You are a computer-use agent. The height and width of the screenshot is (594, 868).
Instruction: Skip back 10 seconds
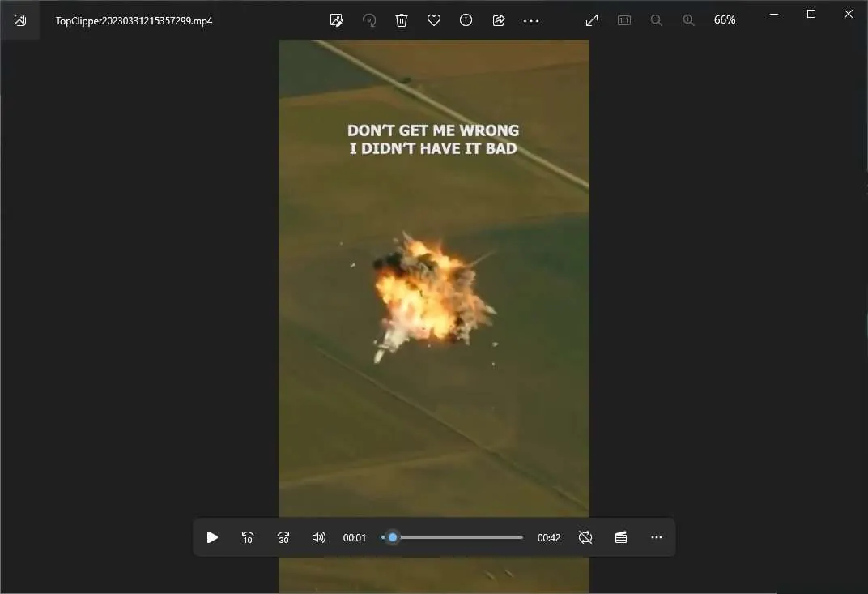(248, 537)
